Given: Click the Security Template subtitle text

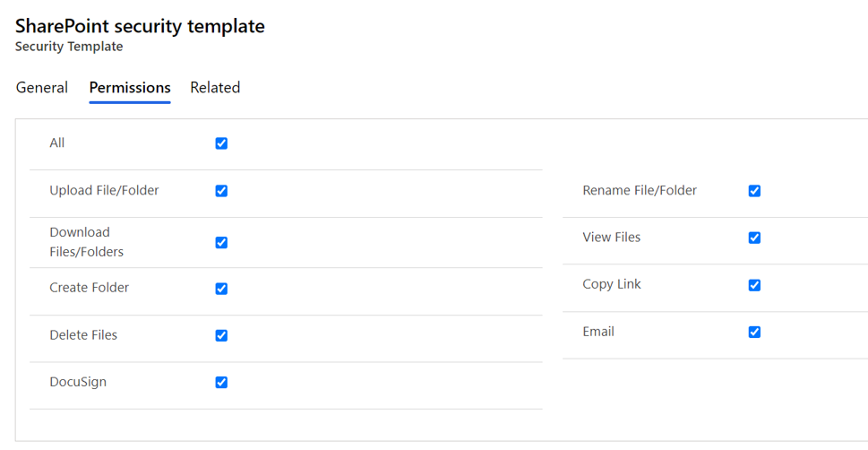Looking at the screenshot, I should pyautogui.click(x=69, y=47).
